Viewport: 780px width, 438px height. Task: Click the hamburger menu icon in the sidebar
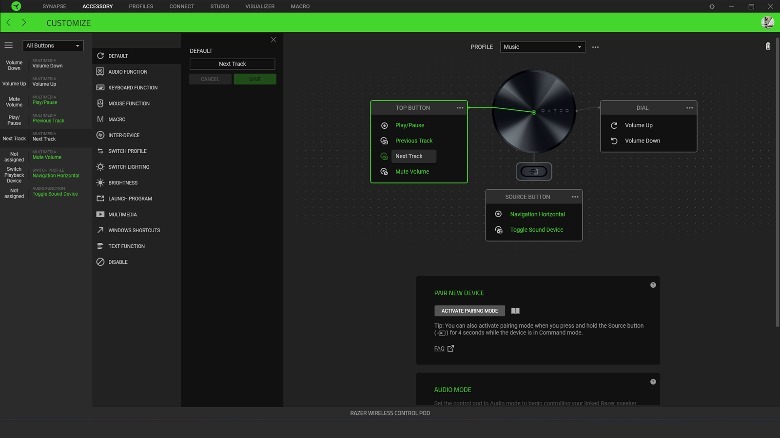(x=9, y=45)
